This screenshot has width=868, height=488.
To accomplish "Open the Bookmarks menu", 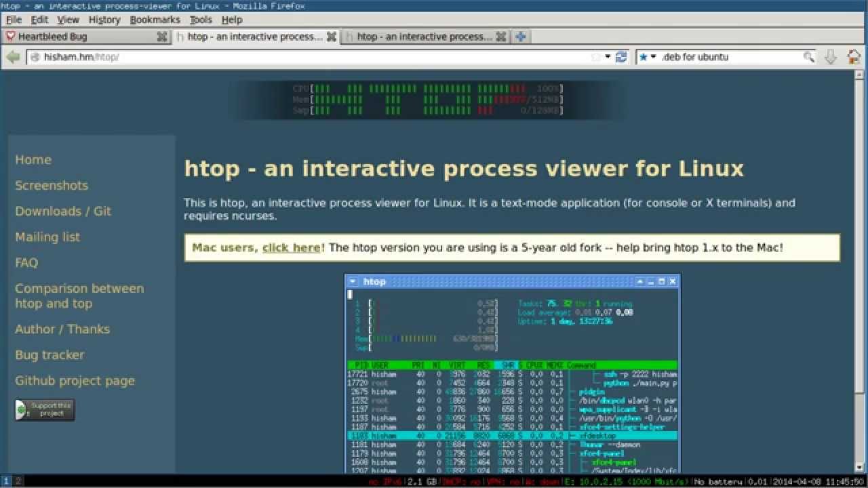I will click(x=155, y=20).
